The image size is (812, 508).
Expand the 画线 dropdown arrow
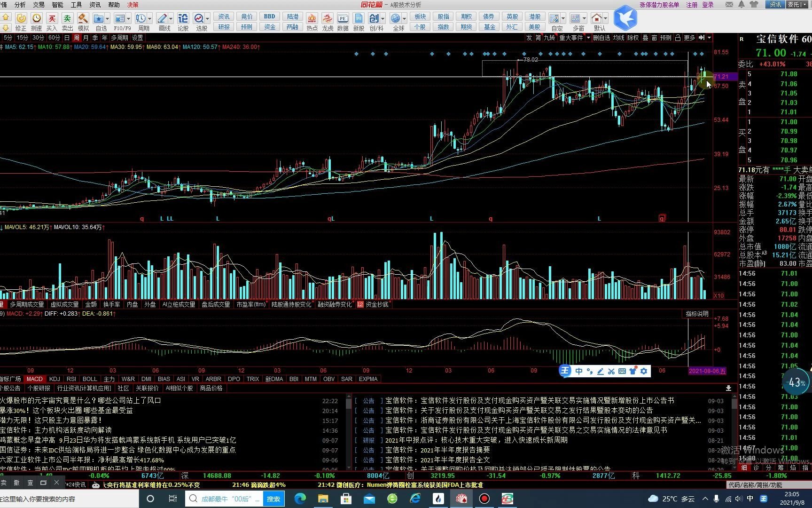[171, 18]
